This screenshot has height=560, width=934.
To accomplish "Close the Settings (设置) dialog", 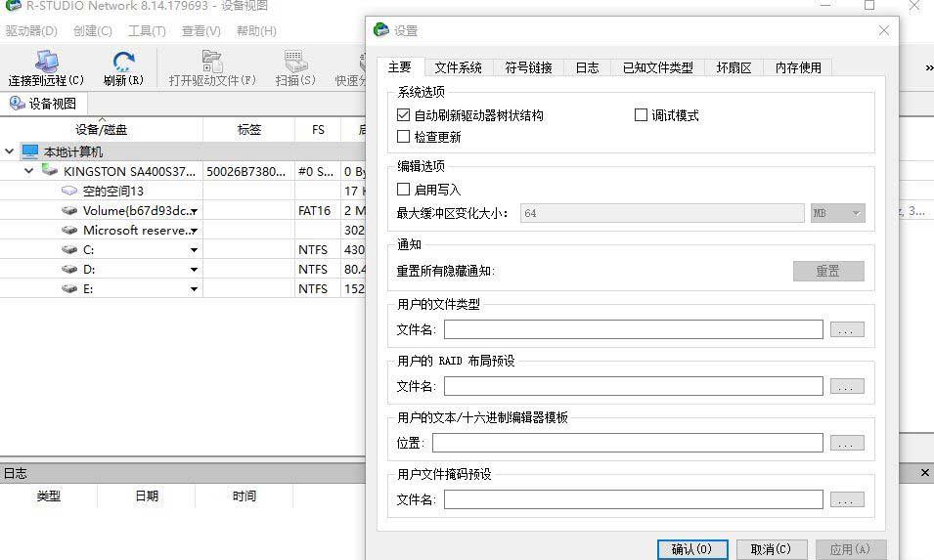I will tap(884, 30).
